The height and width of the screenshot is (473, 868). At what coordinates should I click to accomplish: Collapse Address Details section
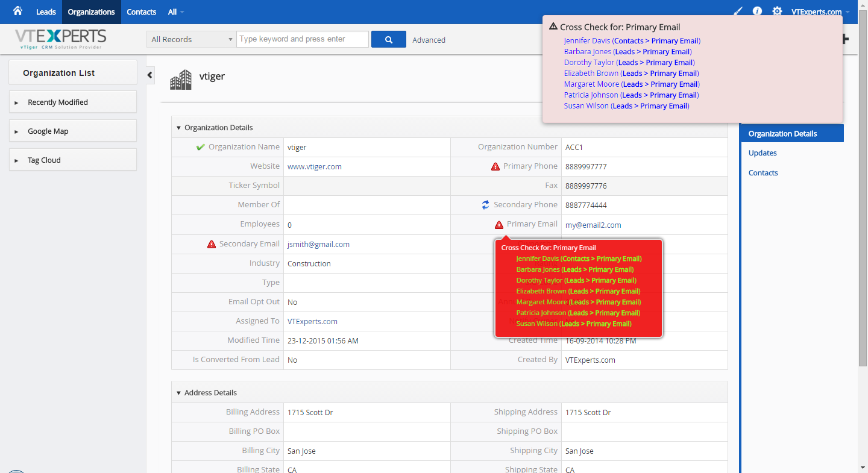[178, 393]
